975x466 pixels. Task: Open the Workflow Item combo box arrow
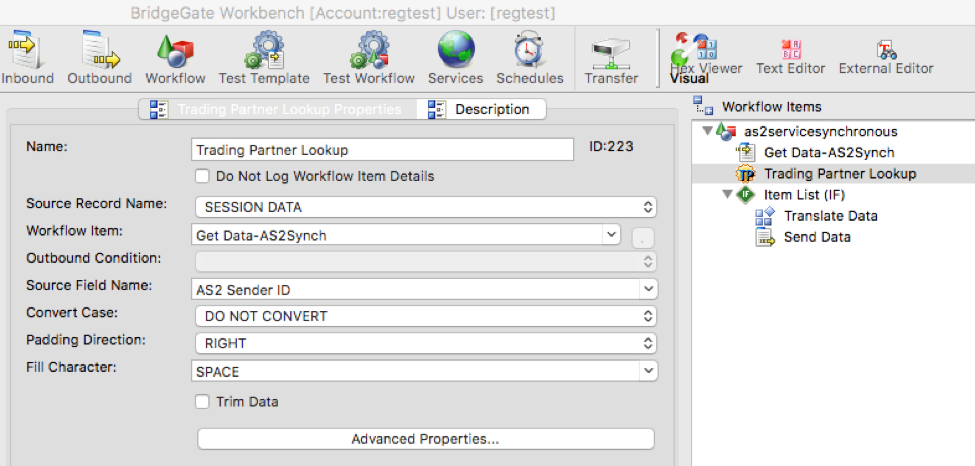click(611, 234)
